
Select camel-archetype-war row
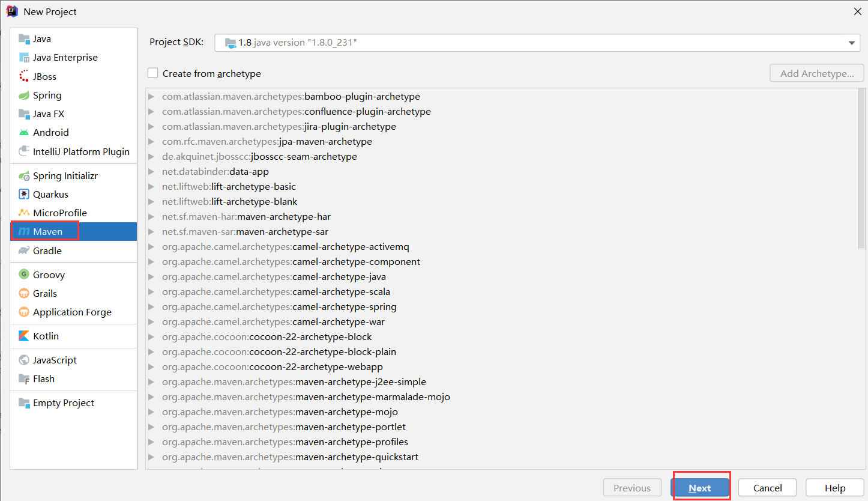502,321
